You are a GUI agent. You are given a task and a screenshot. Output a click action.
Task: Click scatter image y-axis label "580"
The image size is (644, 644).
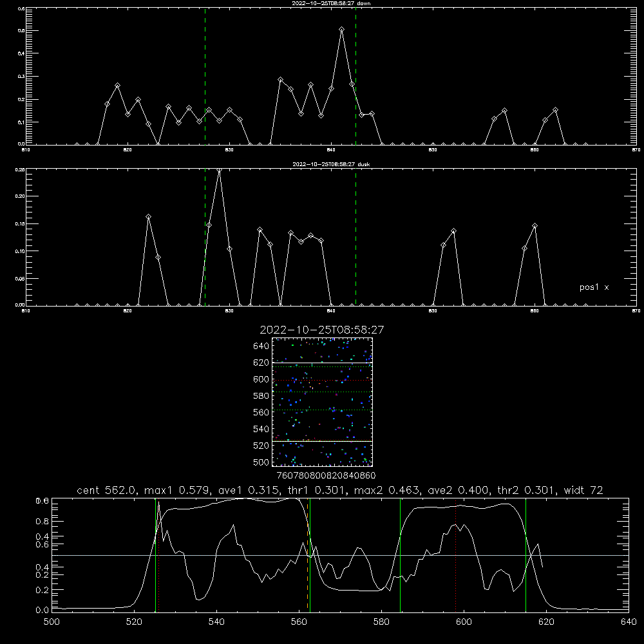(261, 396)
